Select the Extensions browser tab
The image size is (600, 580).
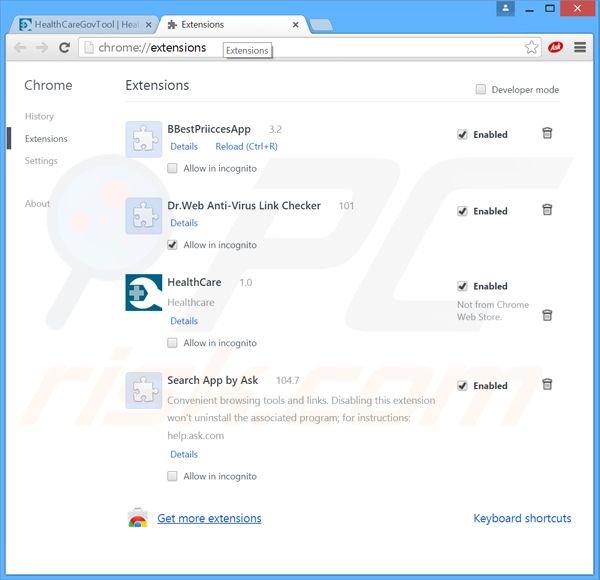pos(233,25)
